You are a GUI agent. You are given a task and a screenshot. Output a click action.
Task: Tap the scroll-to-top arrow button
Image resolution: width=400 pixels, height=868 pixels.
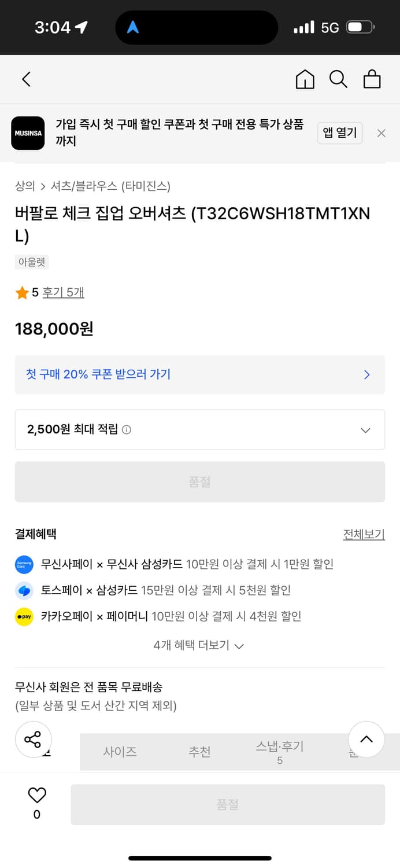(x=366, y=739)
